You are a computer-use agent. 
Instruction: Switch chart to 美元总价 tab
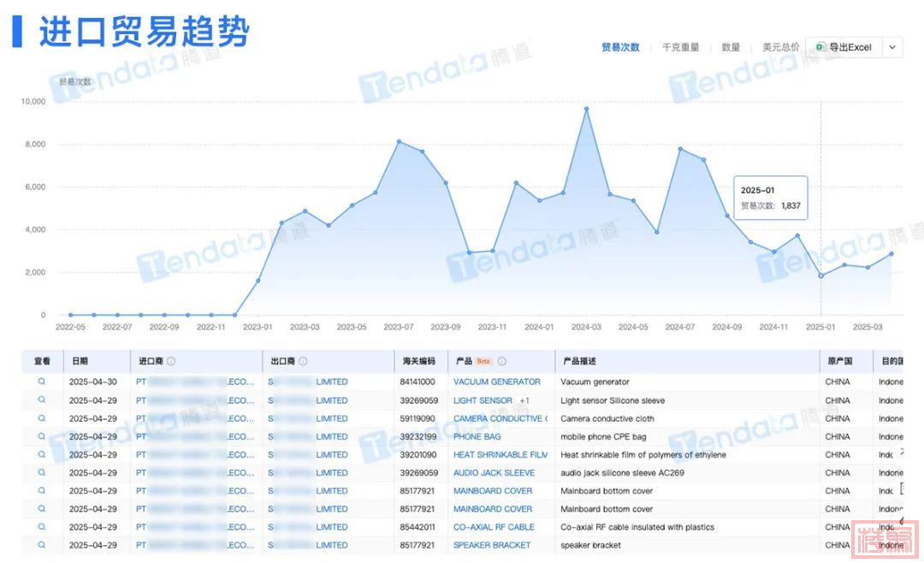(781, 47)
